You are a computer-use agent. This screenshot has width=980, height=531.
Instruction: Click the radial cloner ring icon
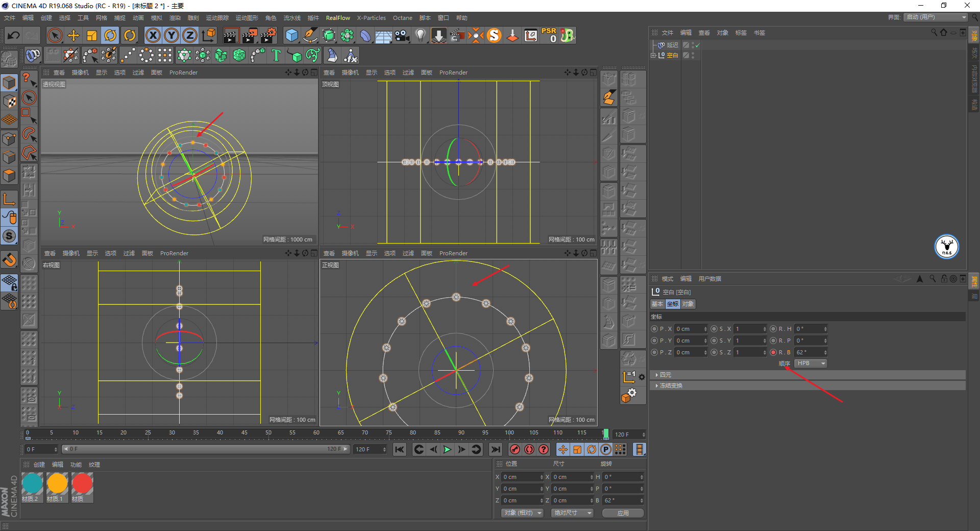pyautogui.click(x=146, y=55)
